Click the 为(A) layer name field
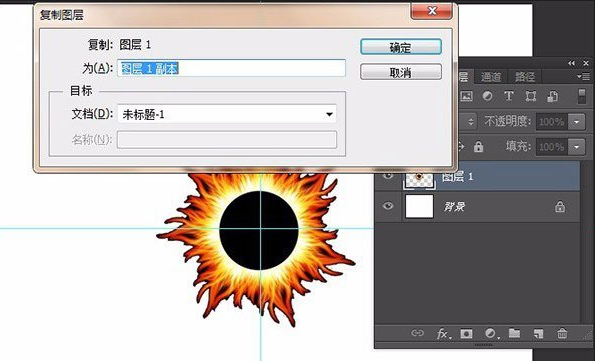595x361 pixels. [x=231, y=68]
